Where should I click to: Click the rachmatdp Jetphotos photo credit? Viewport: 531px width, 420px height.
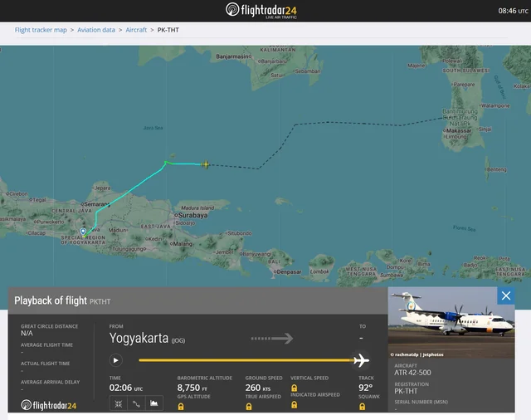click(417, 354)
